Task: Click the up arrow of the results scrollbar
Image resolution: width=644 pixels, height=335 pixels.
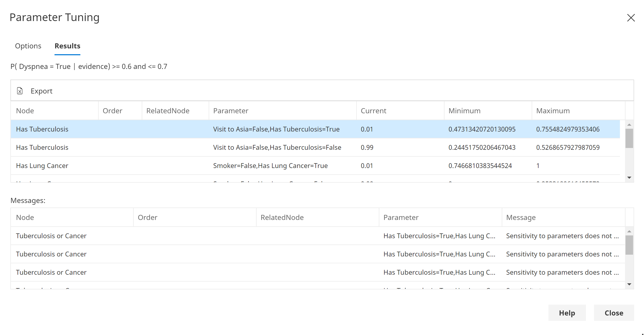Action: (629, 124)
